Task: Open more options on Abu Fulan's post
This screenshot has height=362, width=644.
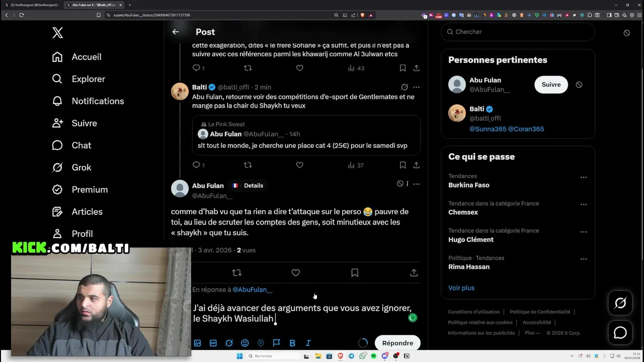Action: [x=416, y=184]
